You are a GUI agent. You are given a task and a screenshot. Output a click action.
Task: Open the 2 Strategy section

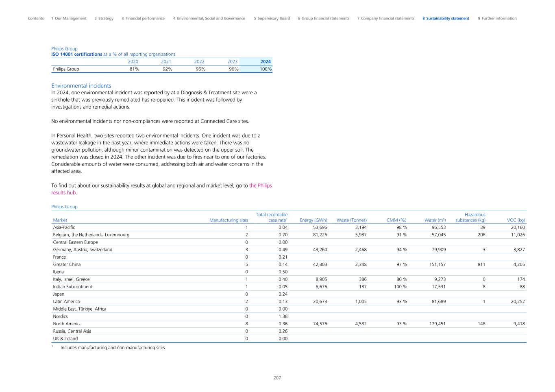(104, 18)
